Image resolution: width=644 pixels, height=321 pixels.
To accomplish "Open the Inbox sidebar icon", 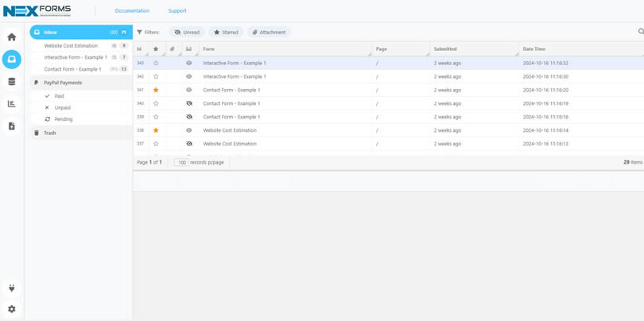I will (11, 60).
